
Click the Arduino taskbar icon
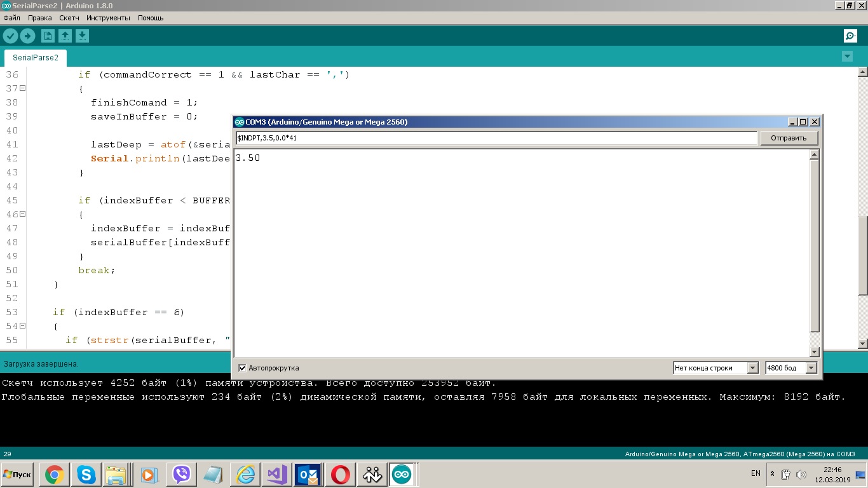click(402, 475)
